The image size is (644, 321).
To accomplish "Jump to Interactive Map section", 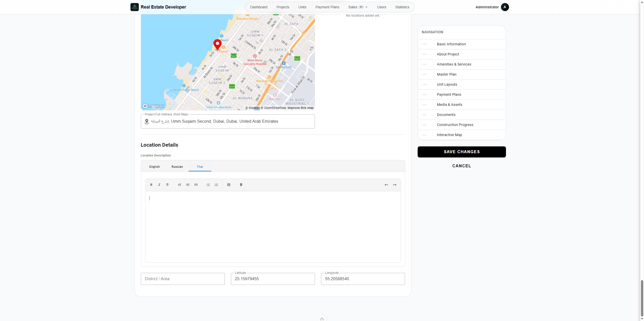I will click(x=462, y=135).
